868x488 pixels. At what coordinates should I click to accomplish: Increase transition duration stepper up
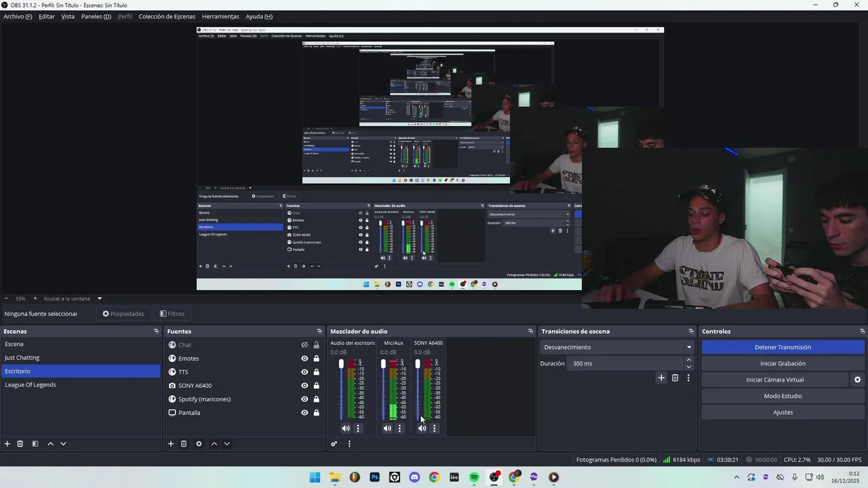(x=689, y=361)
